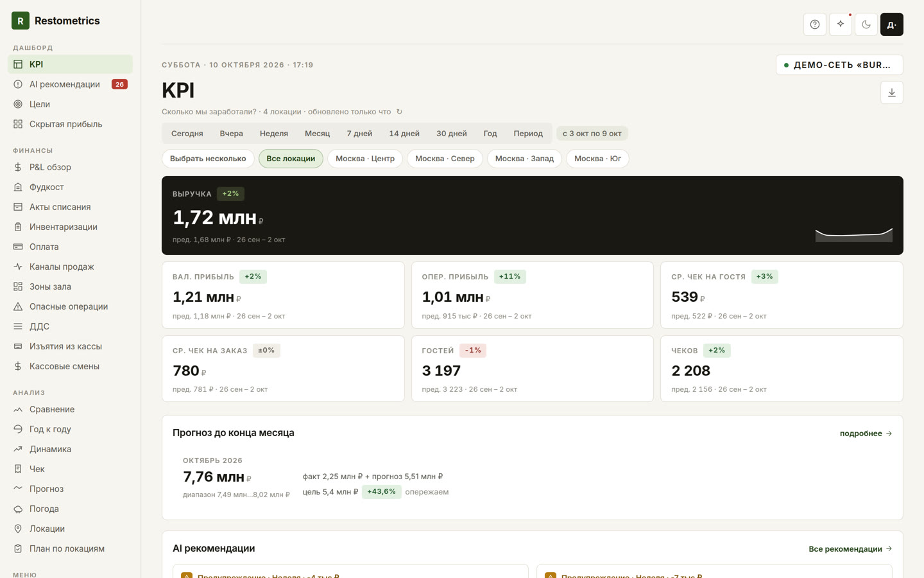
Task: Click the Изъятия из кассы icon
Action: pos(18,346)
